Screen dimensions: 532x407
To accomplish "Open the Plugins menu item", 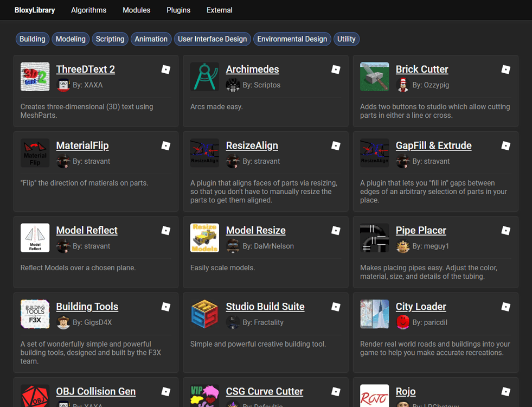I will tap(178, 10).
